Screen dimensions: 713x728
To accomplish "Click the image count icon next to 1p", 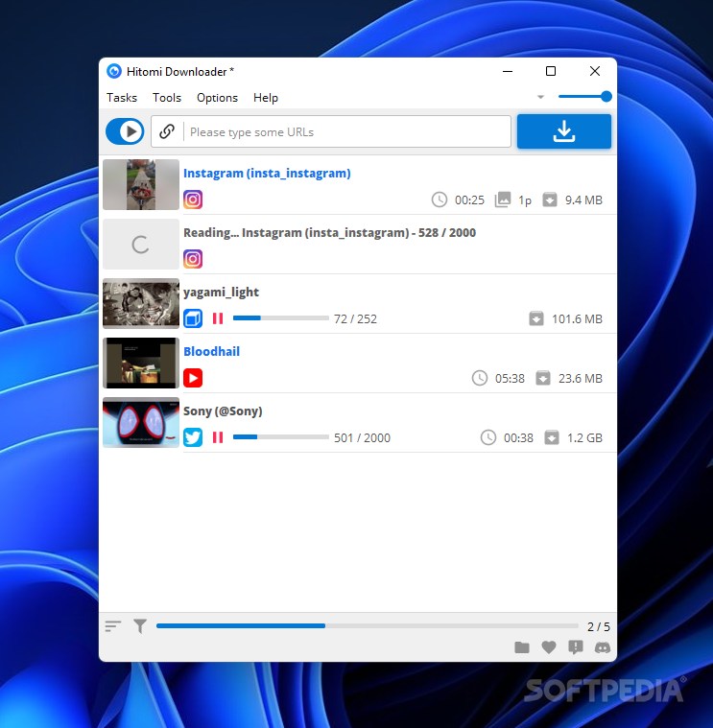I will [503, 200].
